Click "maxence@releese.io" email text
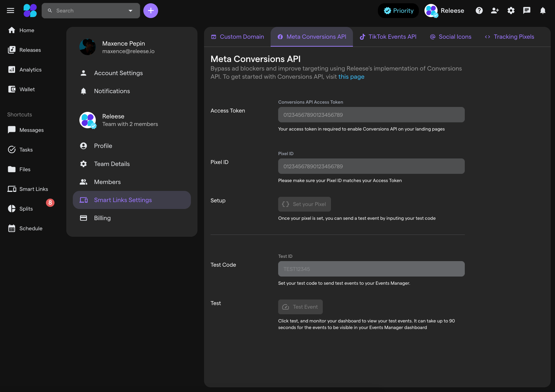This screenshot has width=555, height=392. [128, 51]
